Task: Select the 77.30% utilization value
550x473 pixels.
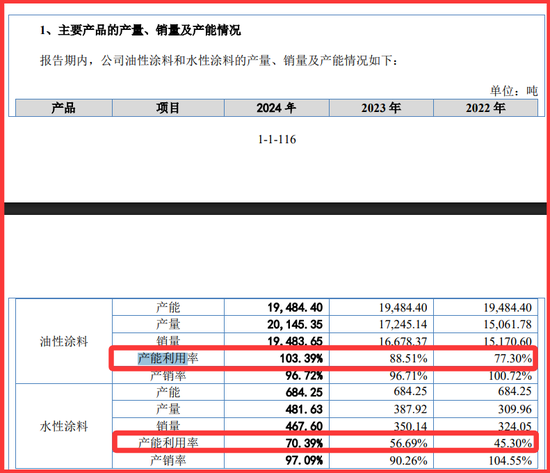Action: click(x=513, y=359)
